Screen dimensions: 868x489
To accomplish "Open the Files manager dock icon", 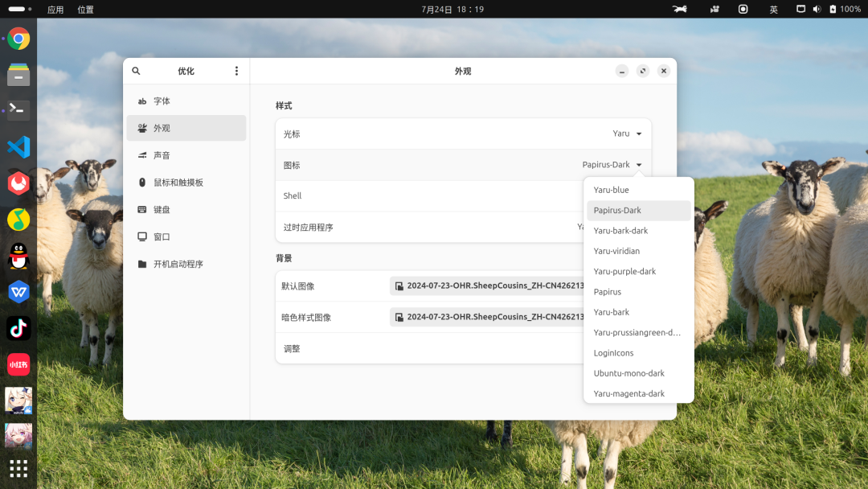I will [x=18, y=75].
